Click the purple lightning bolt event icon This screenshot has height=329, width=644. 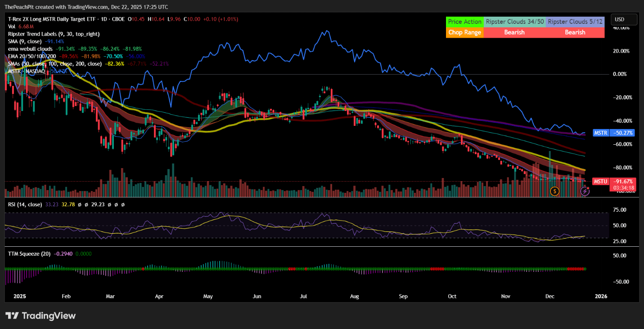[x=585, y=191]
